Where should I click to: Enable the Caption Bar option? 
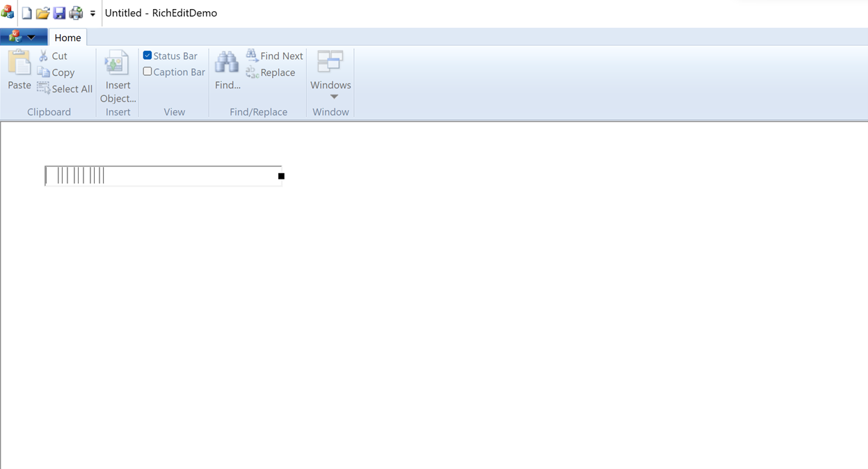[x=147, y=71]
